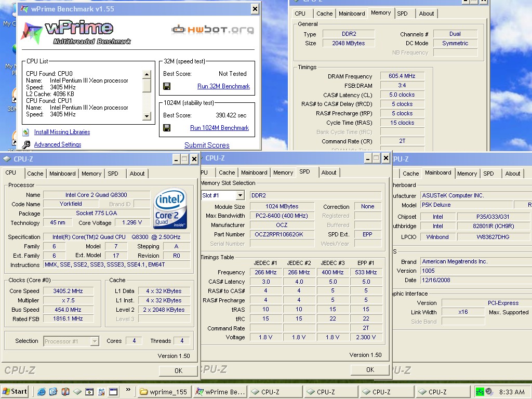This screenshot has width=532, height=399.
Task: Click the wPrime Multithreaded Benchmark logo
Action: [77, 32]
